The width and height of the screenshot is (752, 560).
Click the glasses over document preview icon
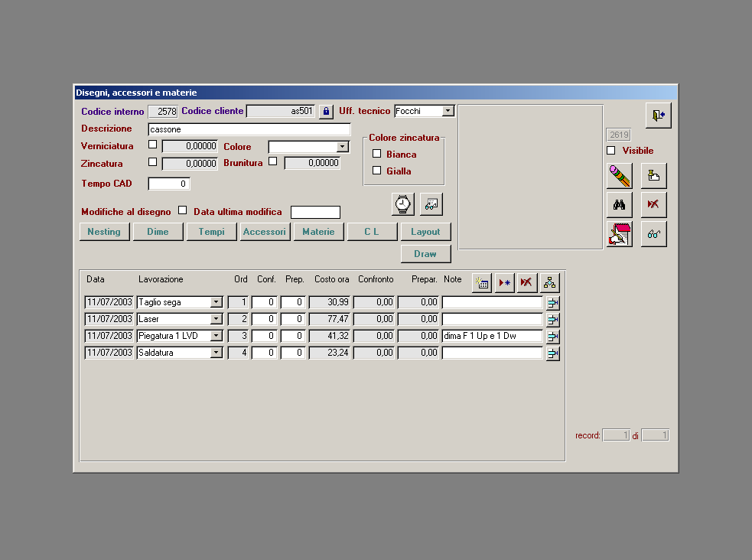pos(431,204)
